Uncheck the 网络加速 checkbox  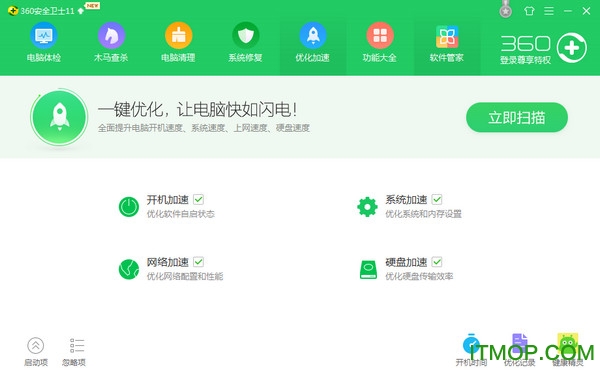198,262
